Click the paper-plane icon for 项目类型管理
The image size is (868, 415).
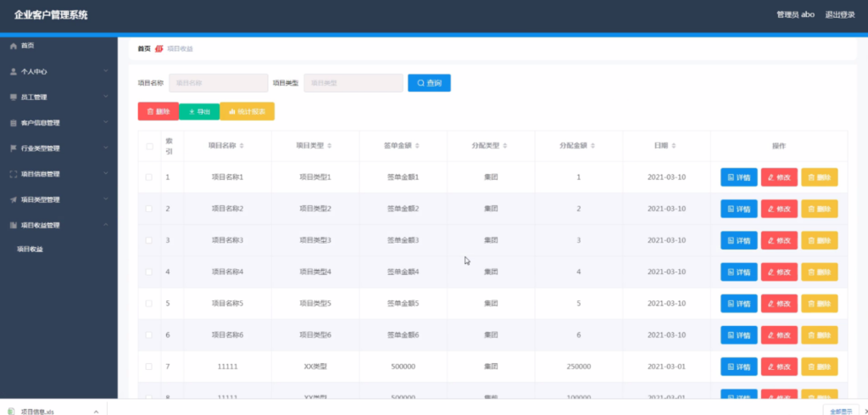tap(14, 199)
